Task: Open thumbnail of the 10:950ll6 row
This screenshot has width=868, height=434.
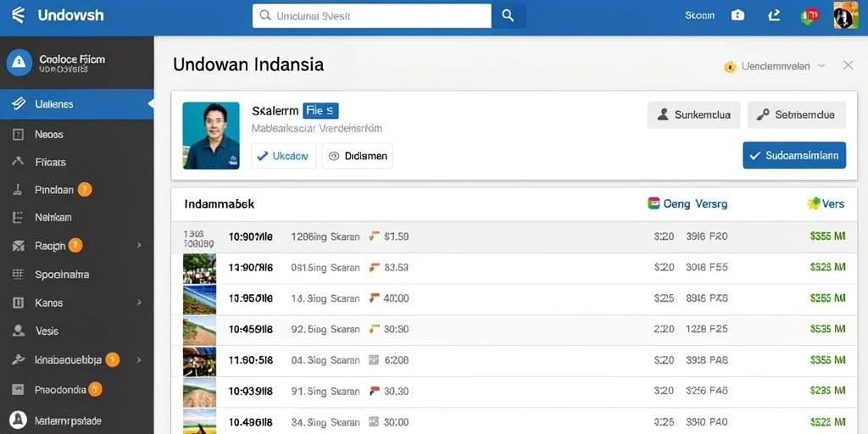Action: (x=199, y=299)
